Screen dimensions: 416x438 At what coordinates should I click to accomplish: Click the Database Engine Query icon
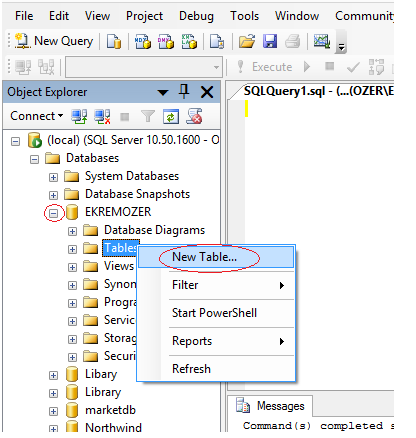click(x=114, y=42)
